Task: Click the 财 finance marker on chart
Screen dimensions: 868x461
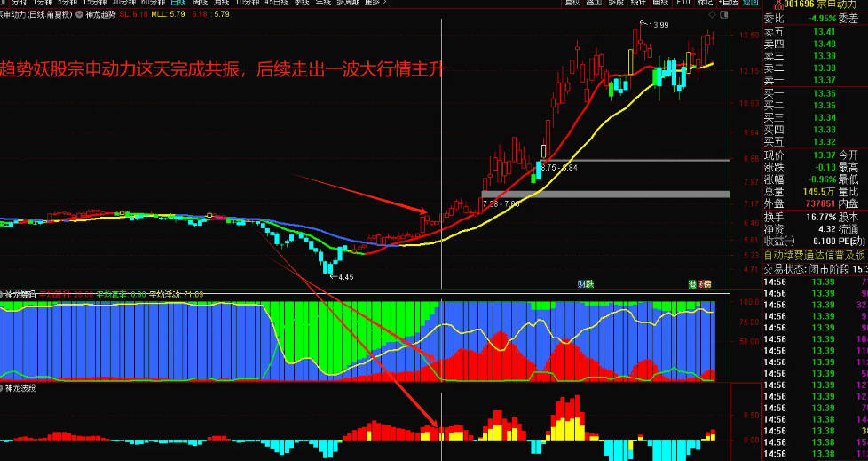Action: [582, 283]
